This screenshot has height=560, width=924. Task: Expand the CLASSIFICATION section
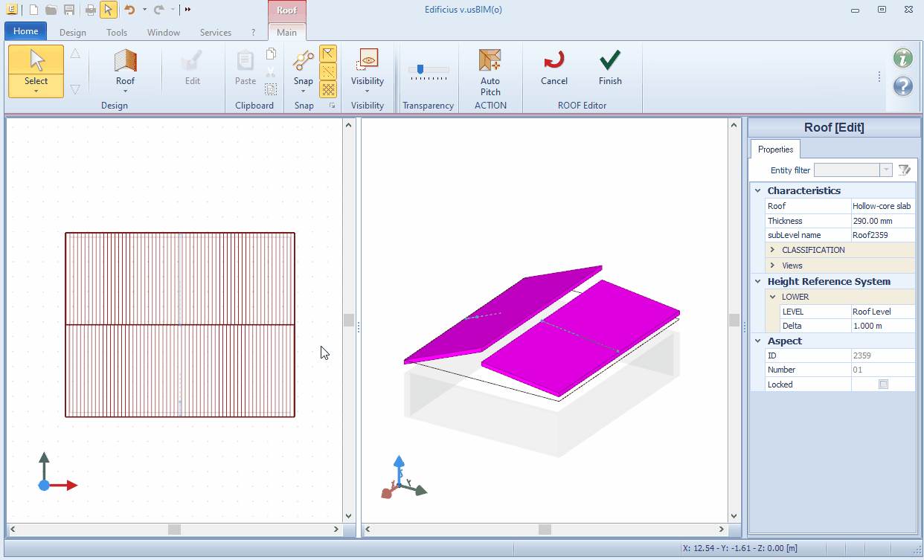(x=773, y=250)
